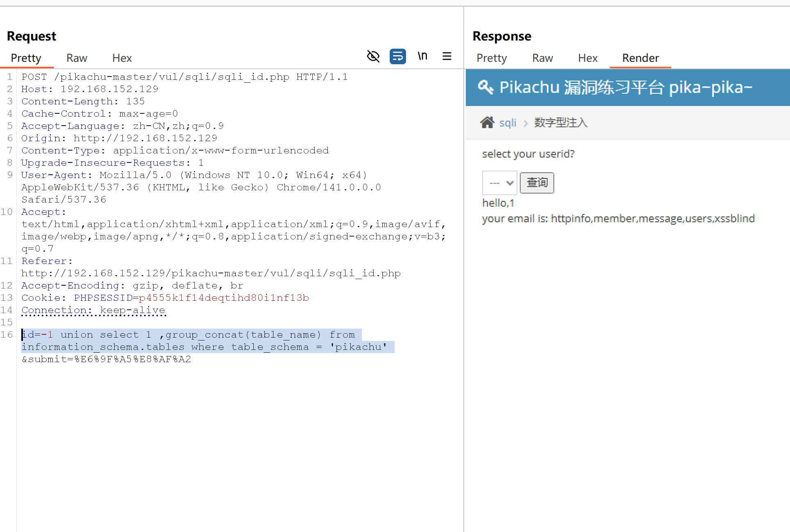
Task: Click the home icon in breadcrumb
Action: tap(487, 122)
